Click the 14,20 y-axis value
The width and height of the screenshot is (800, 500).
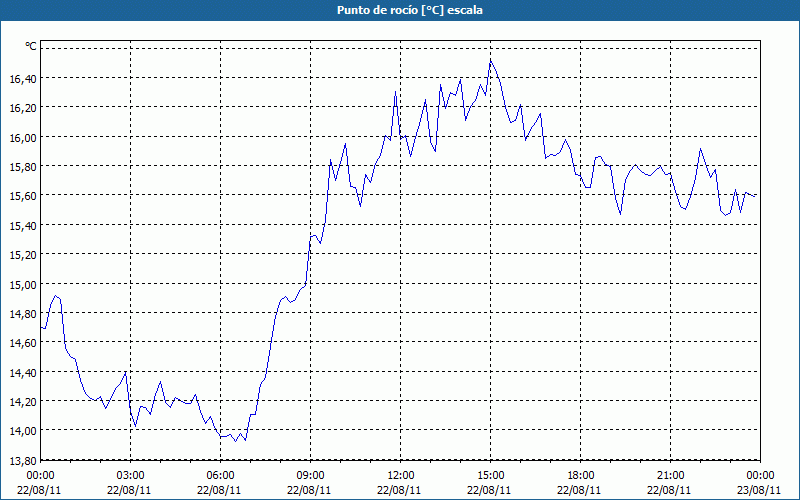(x=23, y=402)
